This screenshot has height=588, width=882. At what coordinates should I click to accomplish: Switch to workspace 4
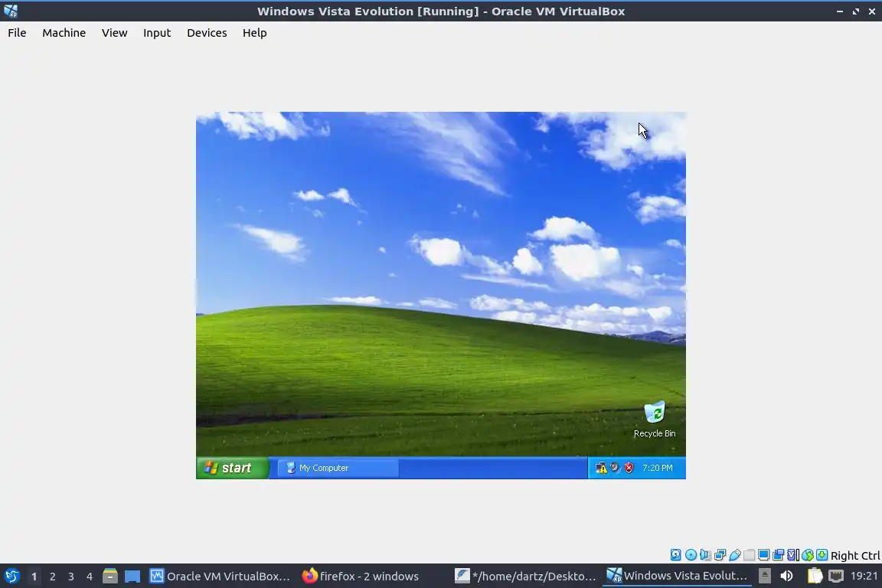pyautogui.click(x=90, y=577)
